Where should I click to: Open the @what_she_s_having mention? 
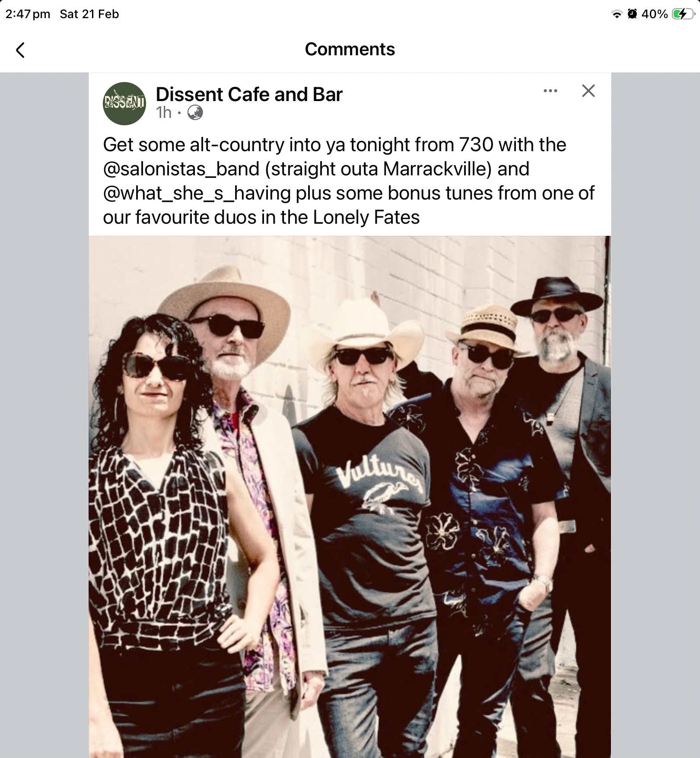197,193
